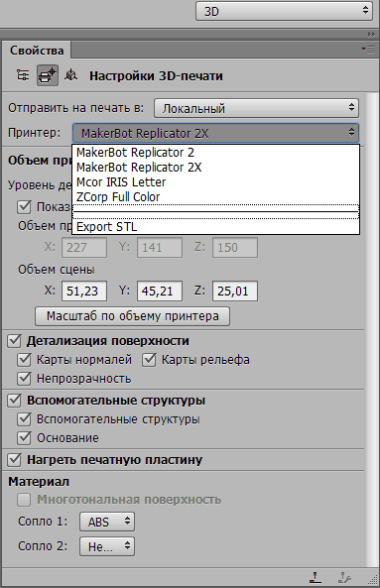The width and height of the screenshot is (380, 588).
Task: Open Сопло 1 ABS dropdown
Action: 107,522
